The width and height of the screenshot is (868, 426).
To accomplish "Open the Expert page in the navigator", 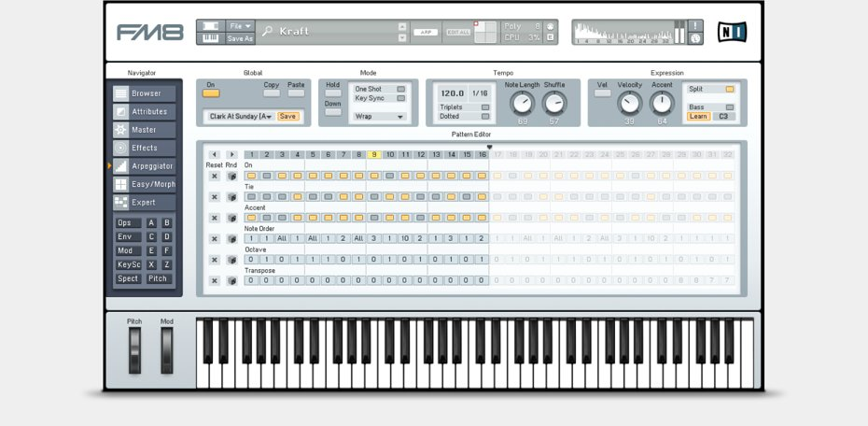I will (x=144, y=202).
